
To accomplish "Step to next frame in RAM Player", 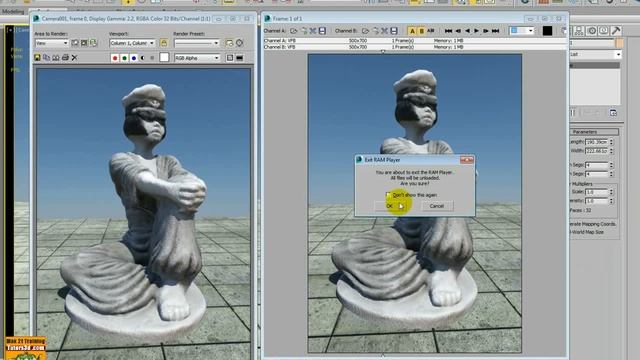I will coord(486,31).
